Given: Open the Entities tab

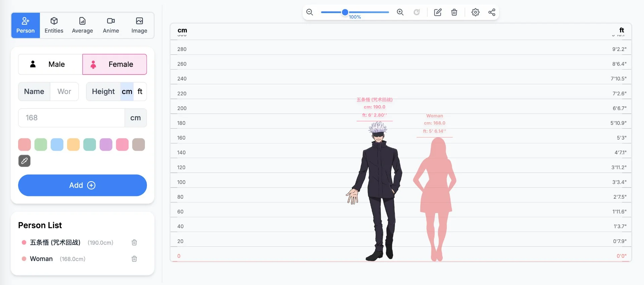Looking at the screenshot, I should (54, 26).
